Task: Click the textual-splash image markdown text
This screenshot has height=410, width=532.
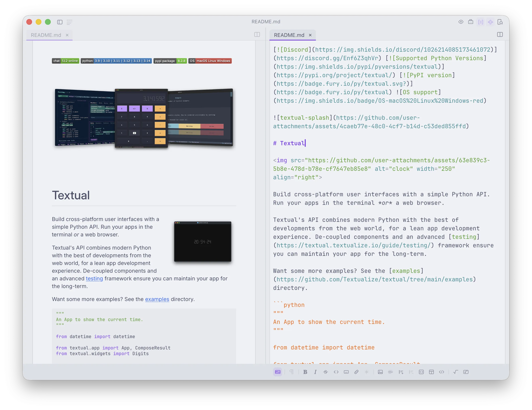Action: pyautogui.click(x=305, y=117)
